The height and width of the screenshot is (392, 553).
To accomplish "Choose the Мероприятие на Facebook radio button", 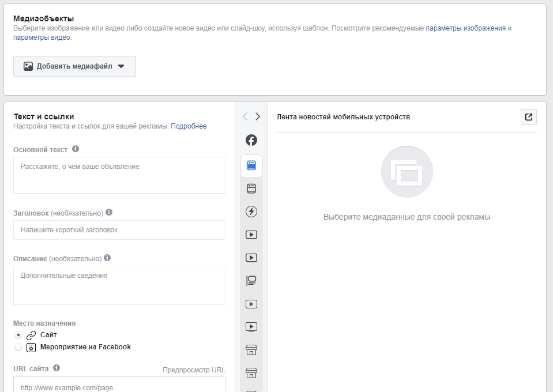I will 18,347.
